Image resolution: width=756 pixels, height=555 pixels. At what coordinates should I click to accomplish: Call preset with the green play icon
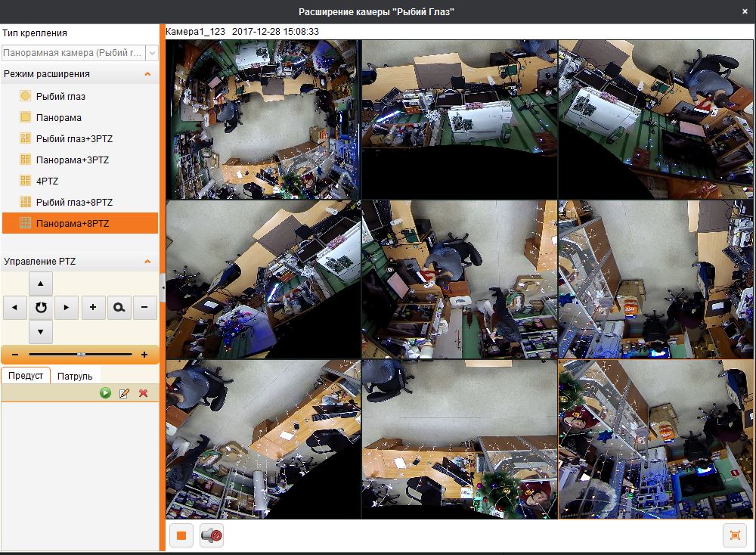click(x=105, y=393)
